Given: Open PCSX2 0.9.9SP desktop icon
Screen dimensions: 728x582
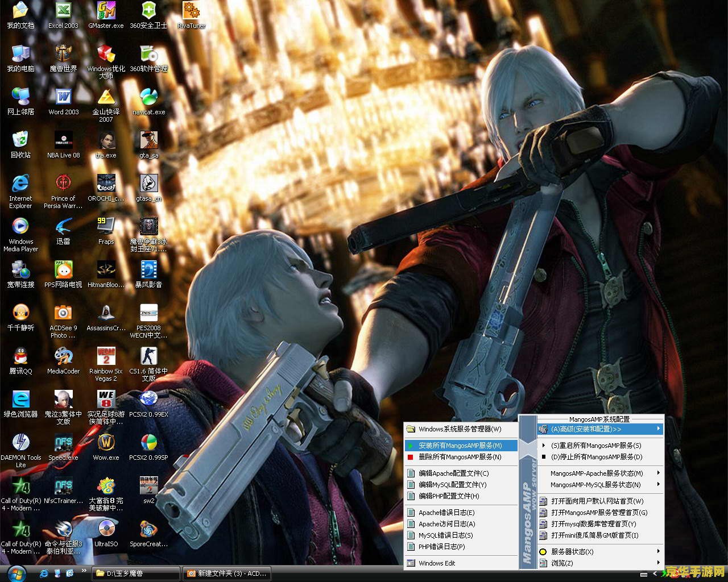Looking at the screenshot, I should [x=148, y=447].
